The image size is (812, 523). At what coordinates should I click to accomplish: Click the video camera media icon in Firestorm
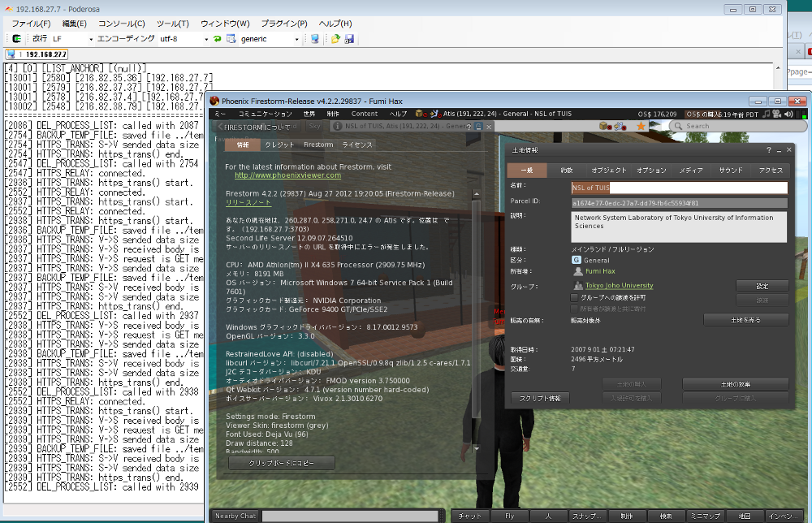pos(777,114)
